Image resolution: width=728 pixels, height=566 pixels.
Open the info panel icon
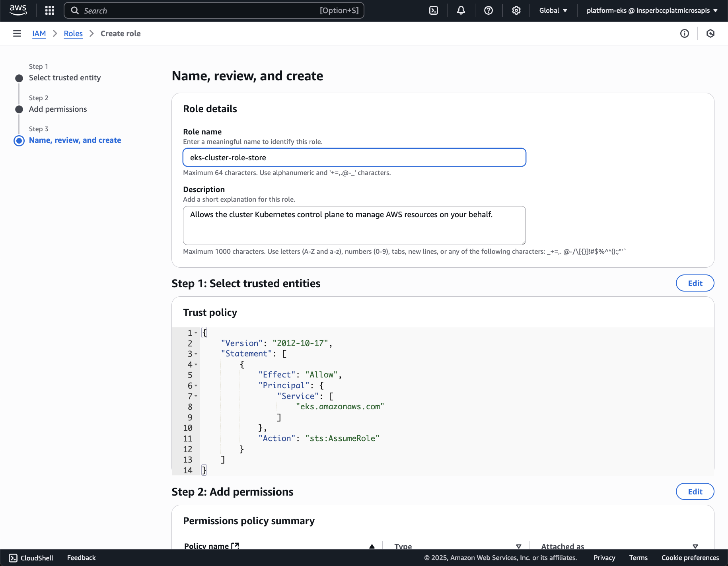[x=684, y=33]
